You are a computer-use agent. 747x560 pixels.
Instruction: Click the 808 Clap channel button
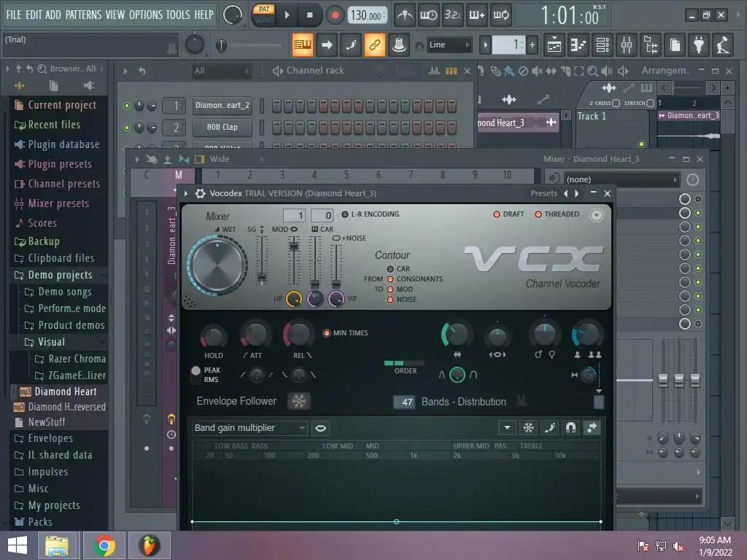point(222,127)
